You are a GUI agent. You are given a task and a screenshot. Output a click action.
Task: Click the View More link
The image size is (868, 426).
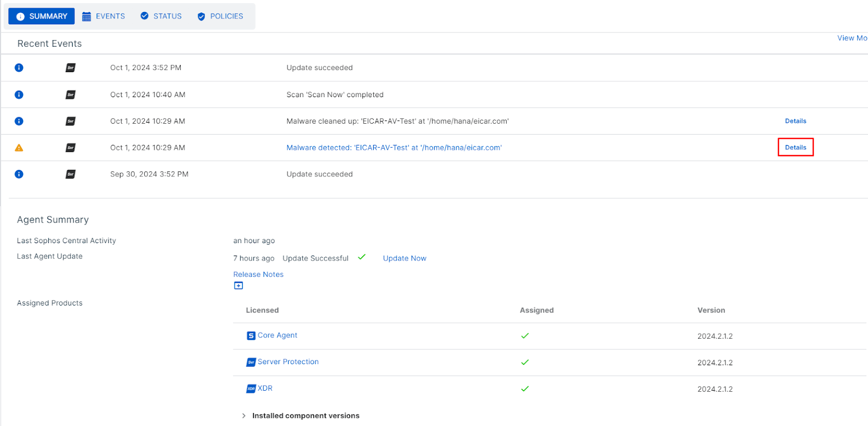pyautogui.click(x=852, y=38)
